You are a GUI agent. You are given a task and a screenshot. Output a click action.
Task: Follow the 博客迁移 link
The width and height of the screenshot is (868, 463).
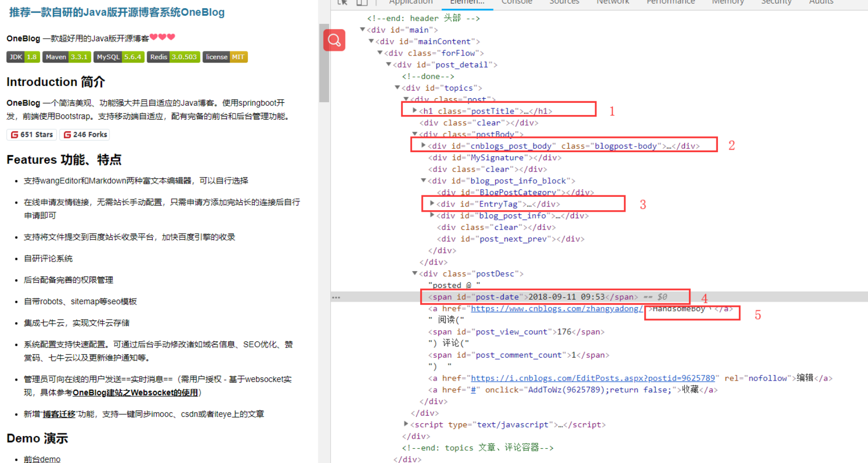(x=59, y=414)
